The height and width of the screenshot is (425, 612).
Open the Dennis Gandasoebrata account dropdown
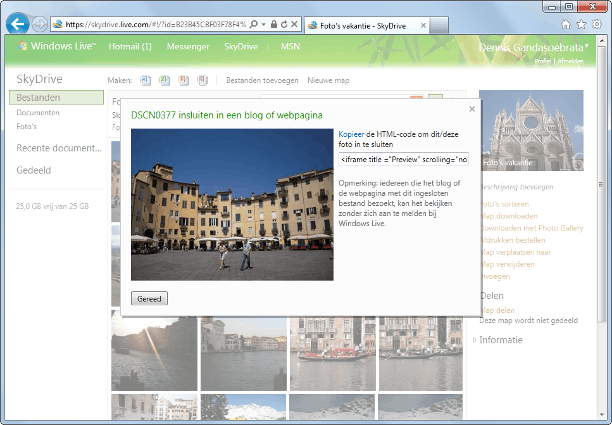tap(533, 48)
